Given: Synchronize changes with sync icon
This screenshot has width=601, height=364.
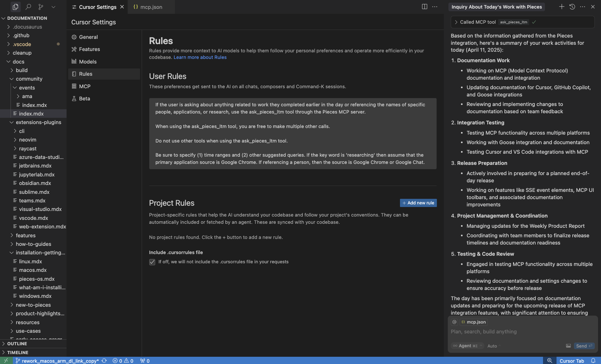Looking at the screenshot, I should [104, 361].
